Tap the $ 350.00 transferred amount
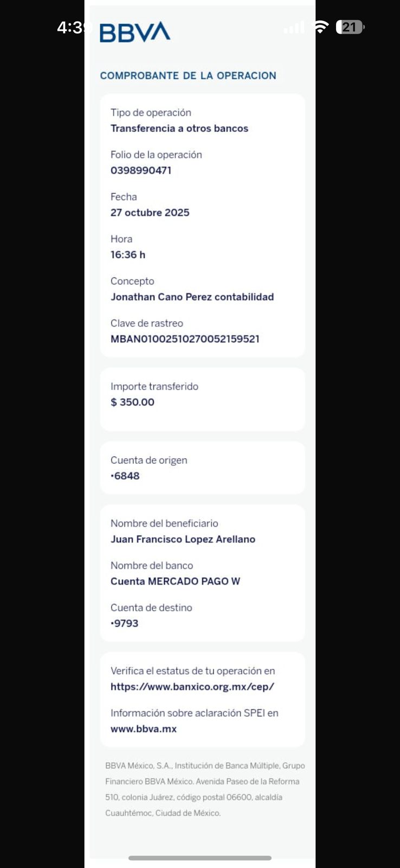Viewport: 400px width, 868px height. click(x=132, y=402)
